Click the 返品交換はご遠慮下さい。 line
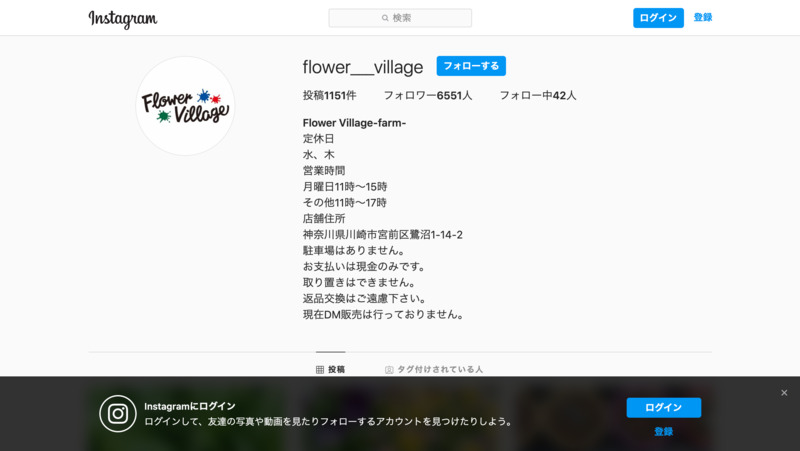 coord(366,298)
